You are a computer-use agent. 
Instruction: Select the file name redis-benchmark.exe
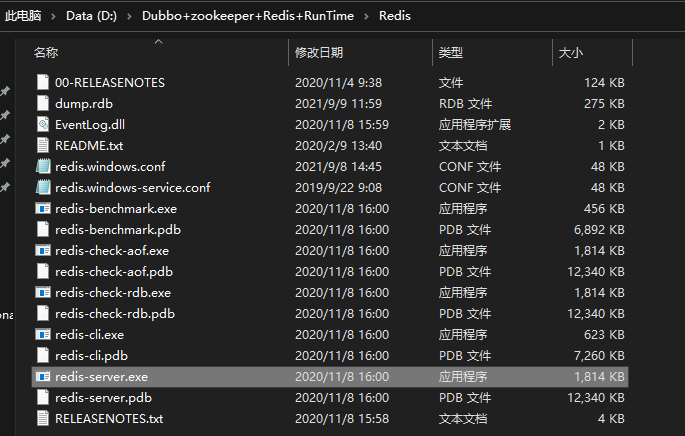[116, 209]
